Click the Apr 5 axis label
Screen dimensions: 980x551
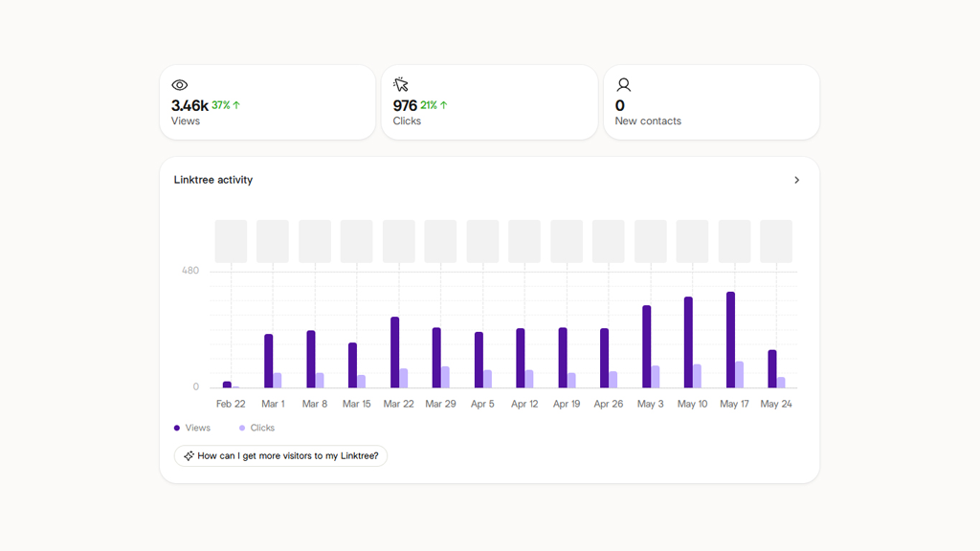click(482, 405)
